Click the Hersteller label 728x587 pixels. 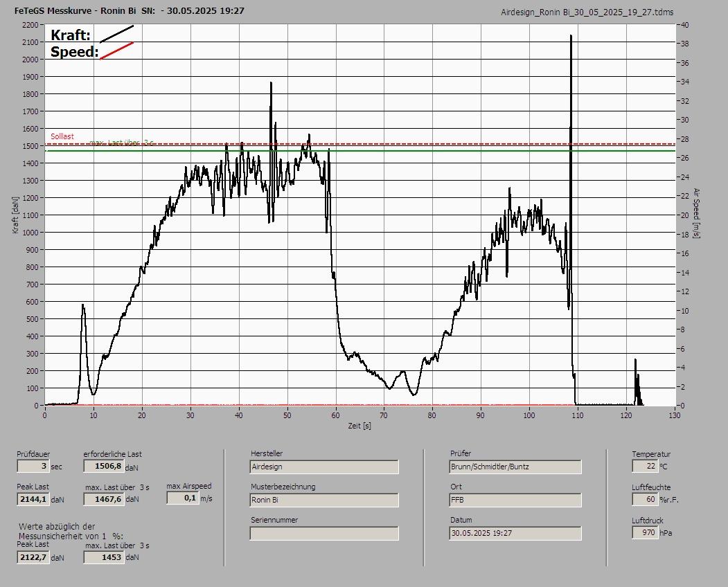(x=267, y=453)
